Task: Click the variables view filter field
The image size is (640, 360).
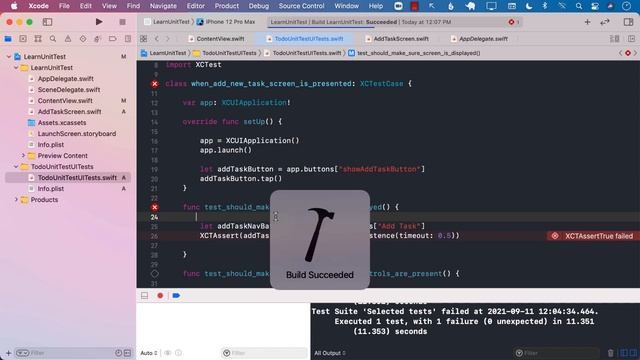Action: [x=264, y=353]
